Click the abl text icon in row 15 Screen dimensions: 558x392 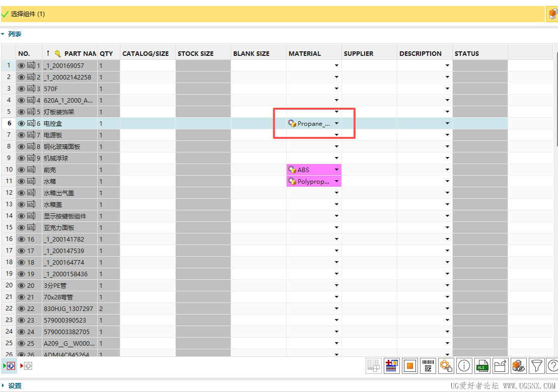click(31, 227)
